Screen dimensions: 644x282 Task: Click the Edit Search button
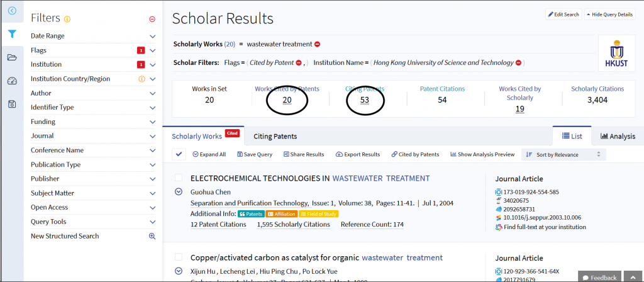tap(562, 14)
